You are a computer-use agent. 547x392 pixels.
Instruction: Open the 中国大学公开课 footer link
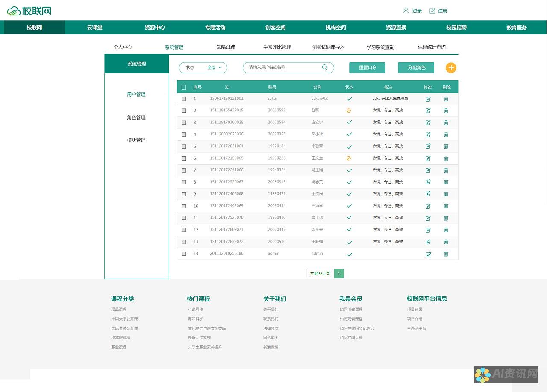click(x=125, y=319)
